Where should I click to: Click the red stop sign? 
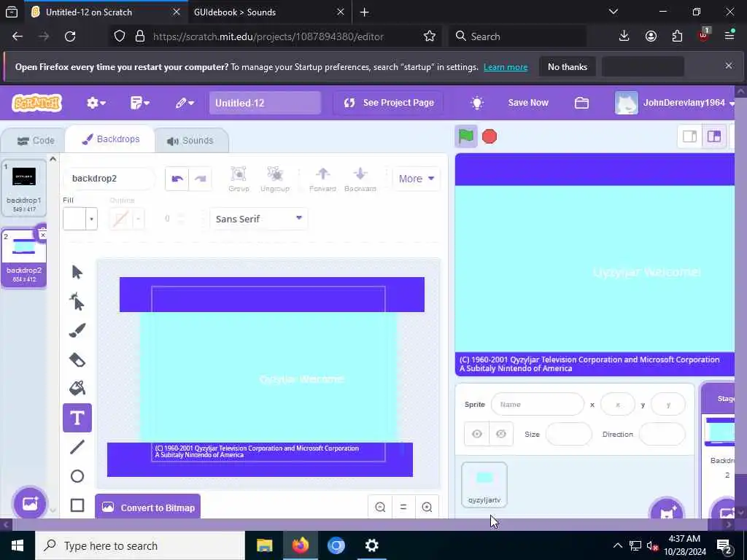489,136
